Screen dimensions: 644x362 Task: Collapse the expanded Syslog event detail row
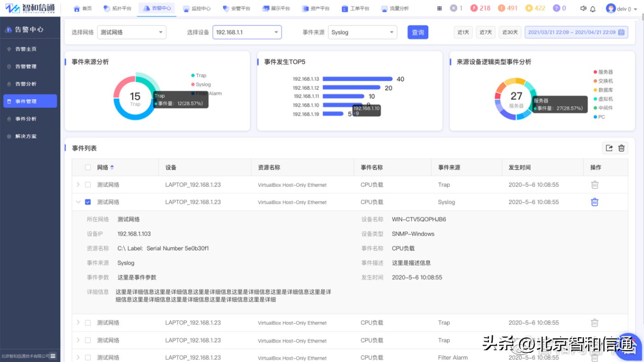(78, 201)
